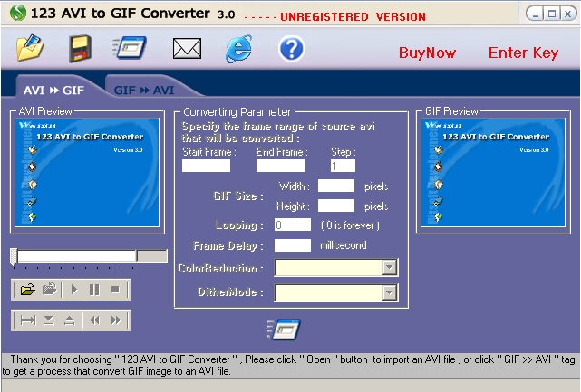Click the Frame Delay input field
Viewport: 581px width, 392px height.
pyautogui.click(x=293, y=245)
